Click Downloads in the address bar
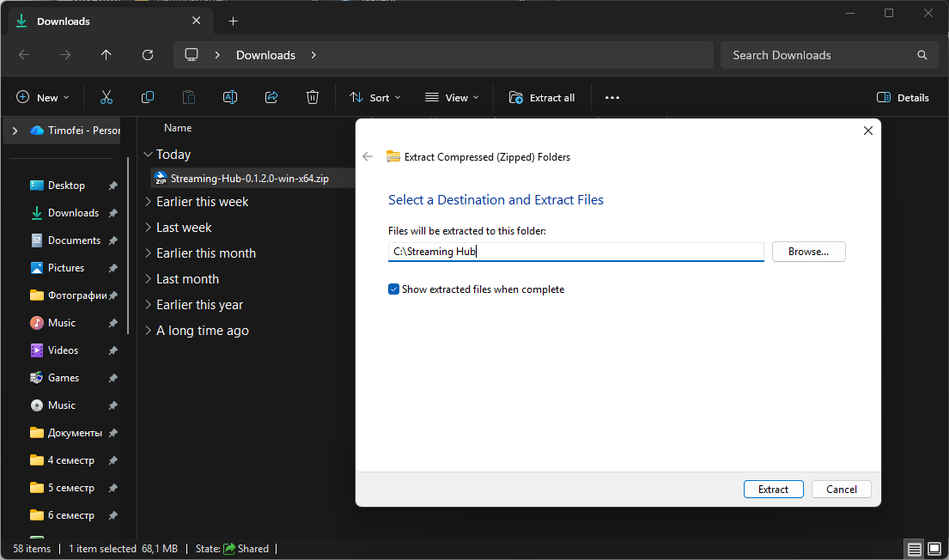949x560 pixels. 265,55
